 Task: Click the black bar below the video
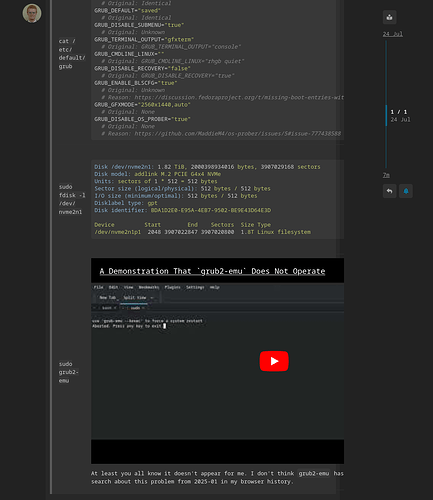pos(217,451)
